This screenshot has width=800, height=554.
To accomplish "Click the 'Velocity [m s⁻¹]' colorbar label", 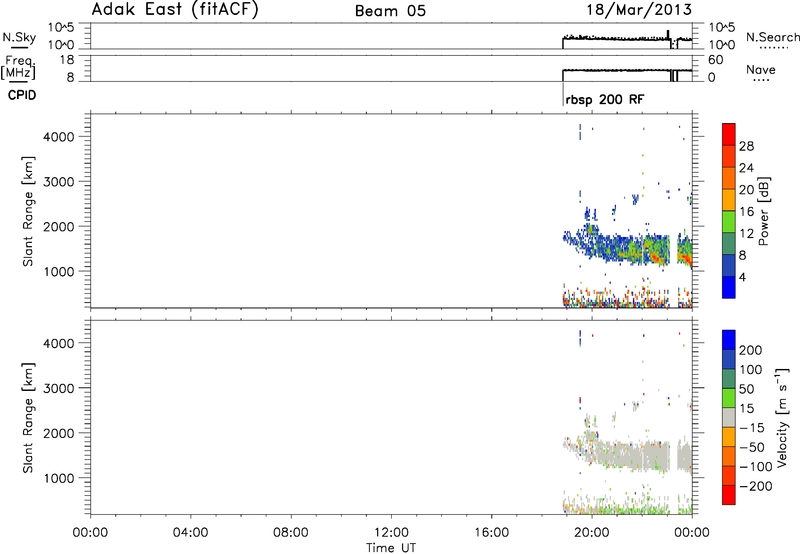I will point(783,417).
